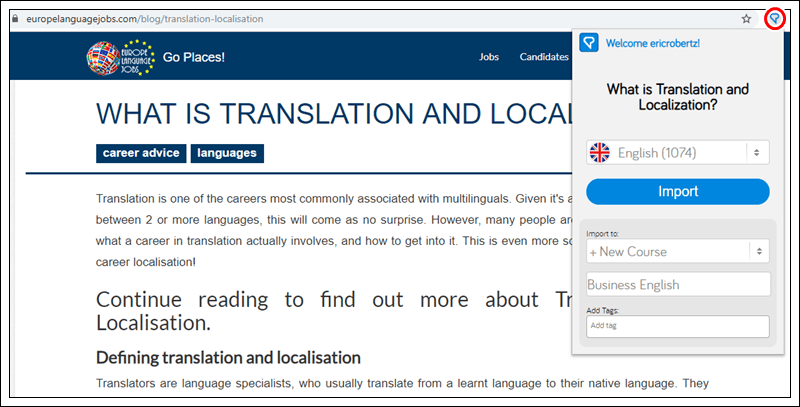Open the English (1074) language dropdown
Screen dimensions: 800x407
click(666, 153)
